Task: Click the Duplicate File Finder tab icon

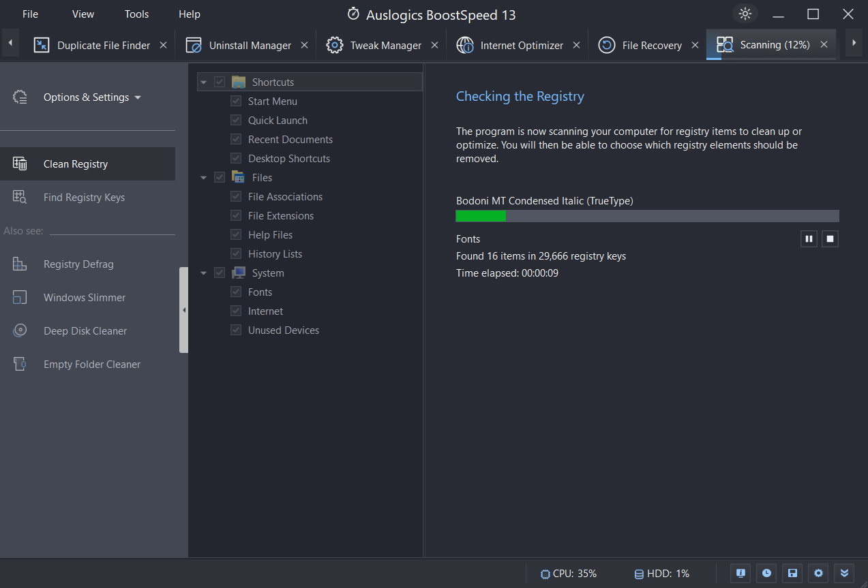Action: (42, 45)
